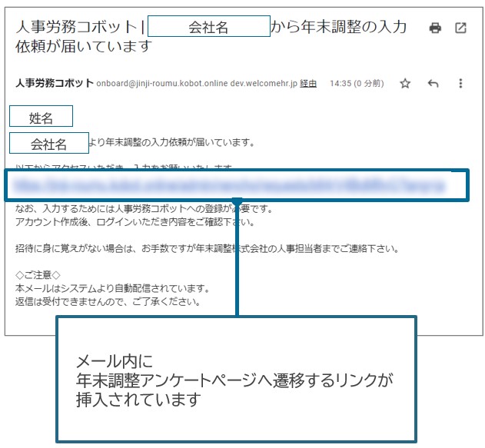The height and width of the screenshot is (448, 485).
Task: Open the three-dot more options menu
Action: pyautogui.click(x=460, y=83)
